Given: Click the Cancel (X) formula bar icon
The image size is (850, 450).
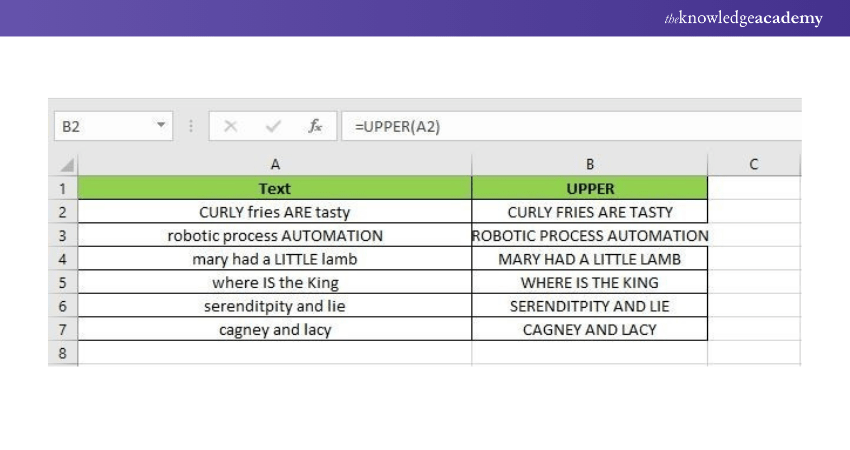Looking at the screenshot, I should [x=231, y=126].
